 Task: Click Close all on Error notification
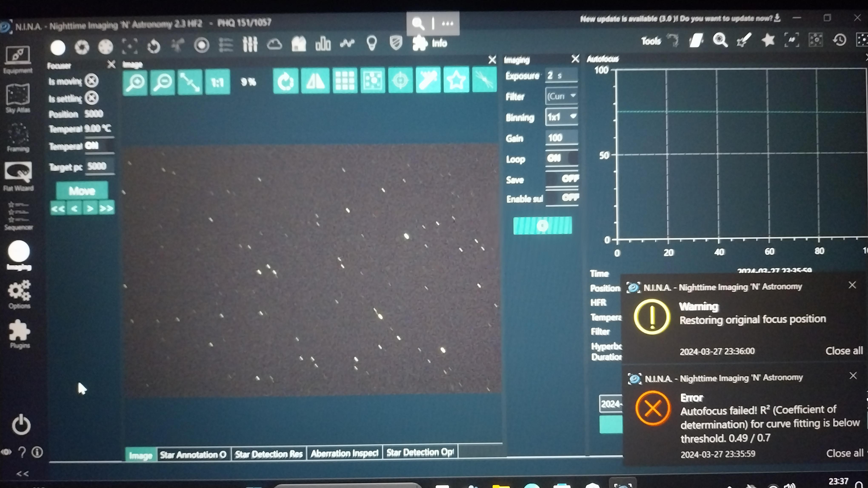844,453
